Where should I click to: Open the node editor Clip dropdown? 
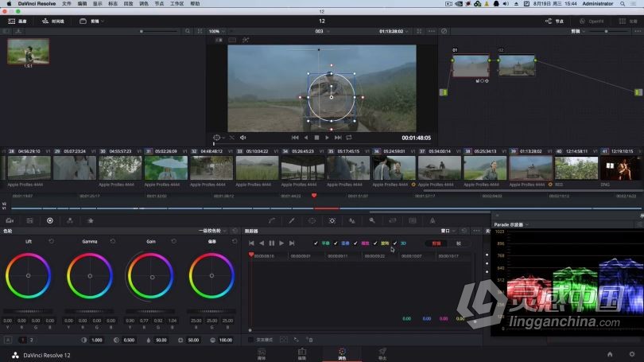[x=577, y=31]
